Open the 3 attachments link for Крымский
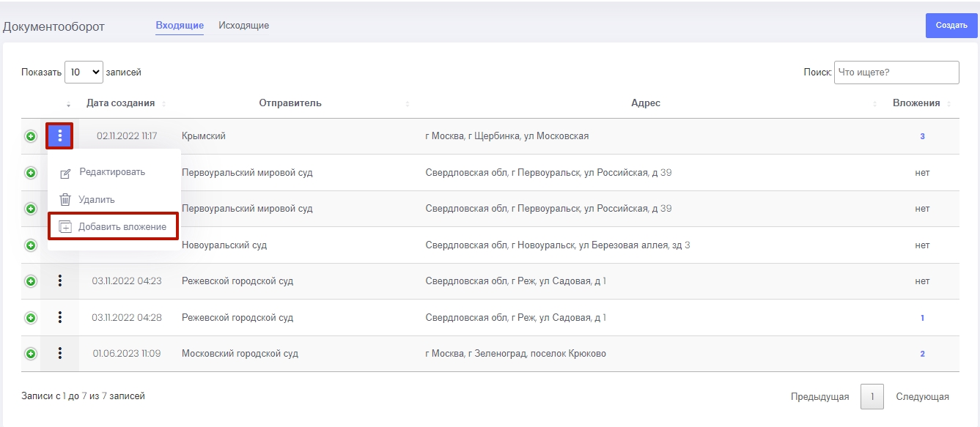 click(x=922, y=136)
